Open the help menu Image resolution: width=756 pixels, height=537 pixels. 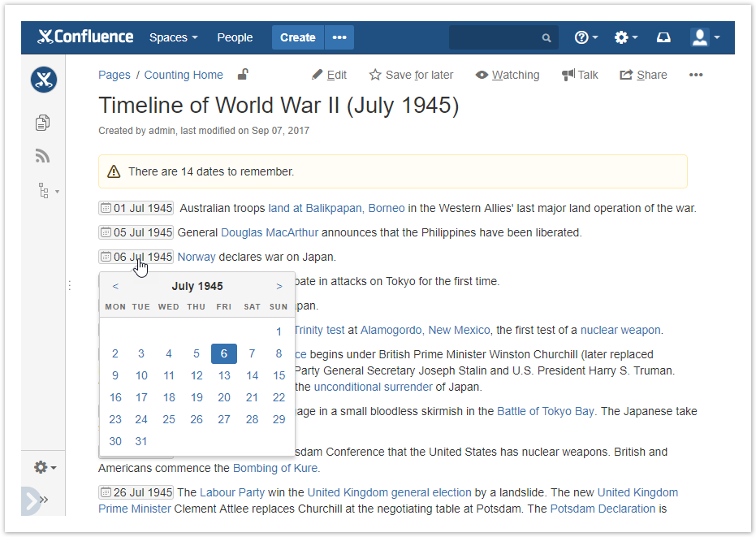coord(586,37)
